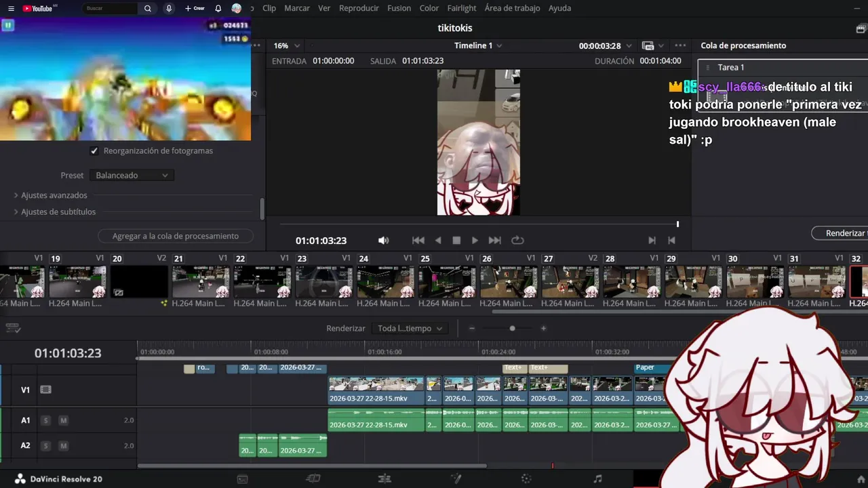The height and width of the screenshot is (488, 868).
Task: Open the YouTube account avatar
Action: click(x=236, y=8)
